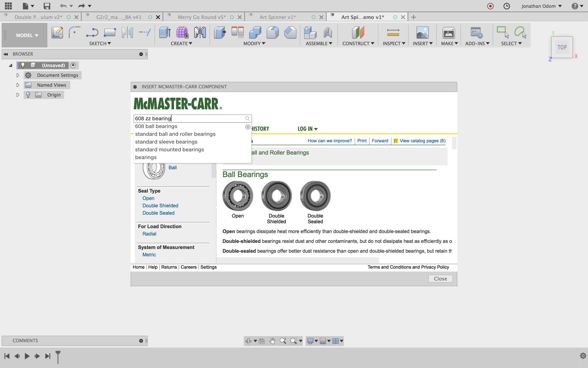Open the MODEL workspace dropdown
This screenshot has height=368, width=588.
(x=27, y=35)
